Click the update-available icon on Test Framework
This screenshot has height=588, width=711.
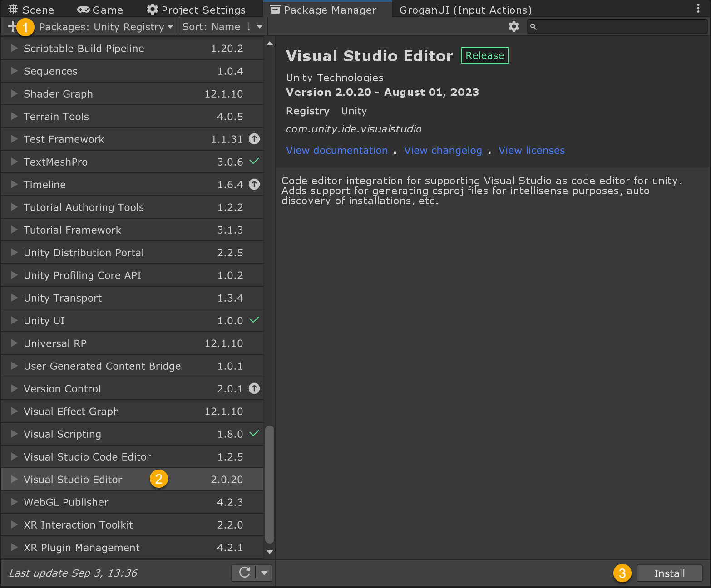tap(254, 139)
